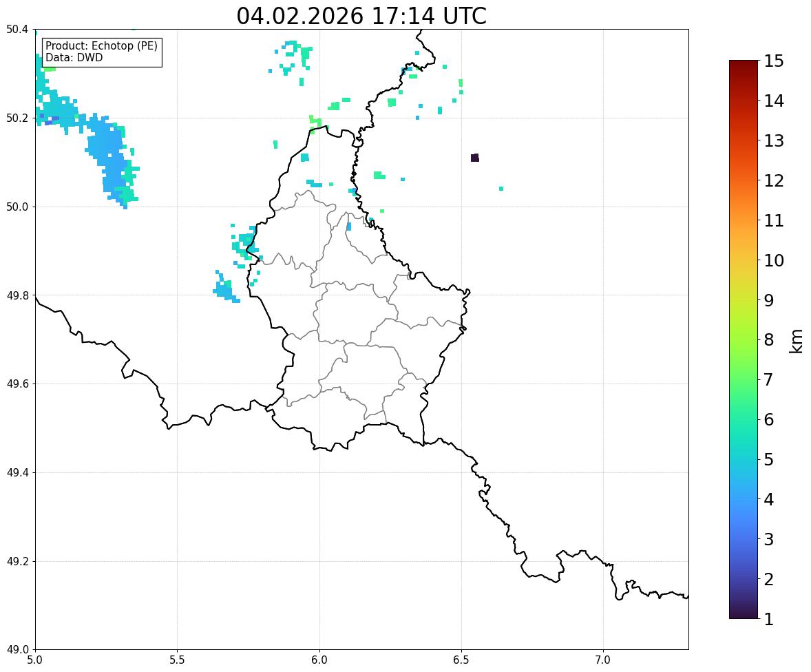The width and height of the screenshot is (811, 672).
Task: Click the 'Data: DWD' legend text
Action: pyautogui.click(x=74, y=57)
